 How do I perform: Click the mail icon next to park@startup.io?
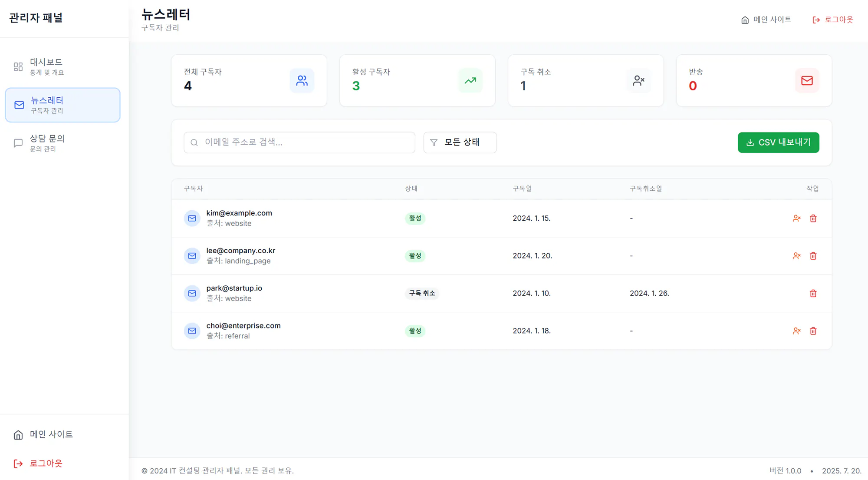tap(192, 294)
